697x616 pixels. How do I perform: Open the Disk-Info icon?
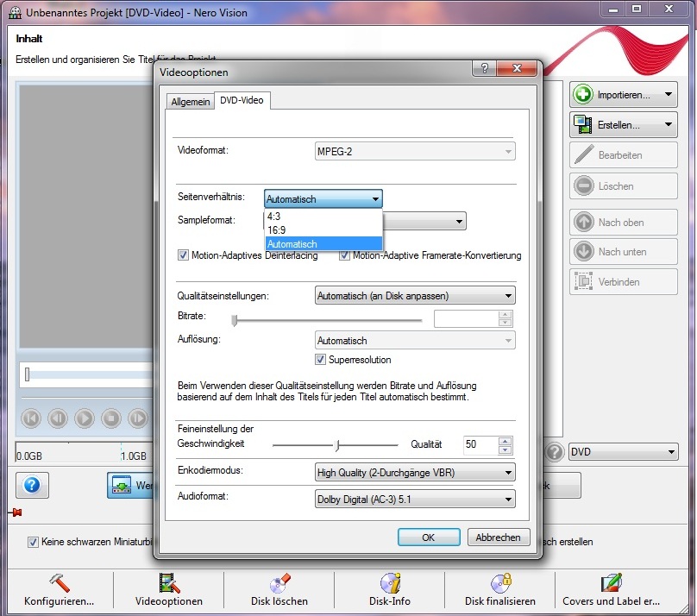pos(390,583)
